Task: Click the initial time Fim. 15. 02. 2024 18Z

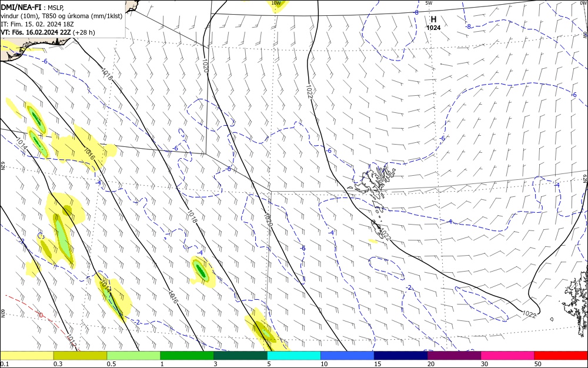Action: tap(37, 24)
